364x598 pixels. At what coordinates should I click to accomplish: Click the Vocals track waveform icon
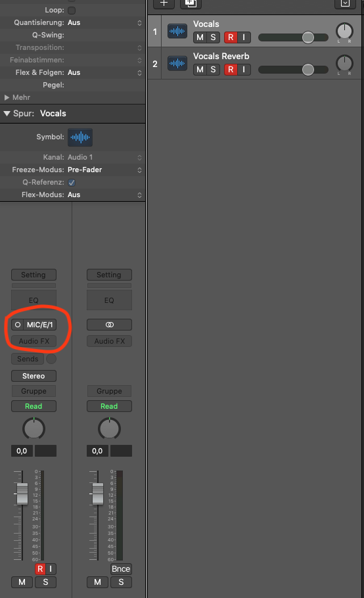[177, 32]
